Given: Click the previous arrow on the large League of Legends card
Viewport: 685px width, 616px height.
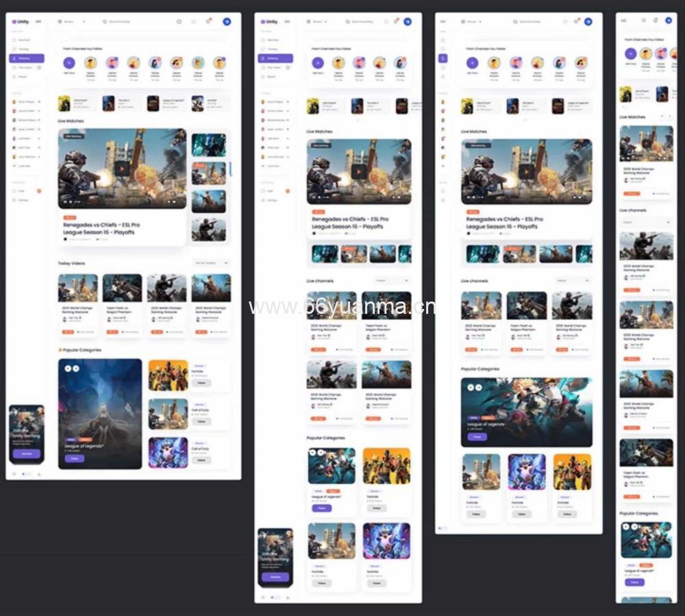Looking at the screenshot, I should point(471,389).
